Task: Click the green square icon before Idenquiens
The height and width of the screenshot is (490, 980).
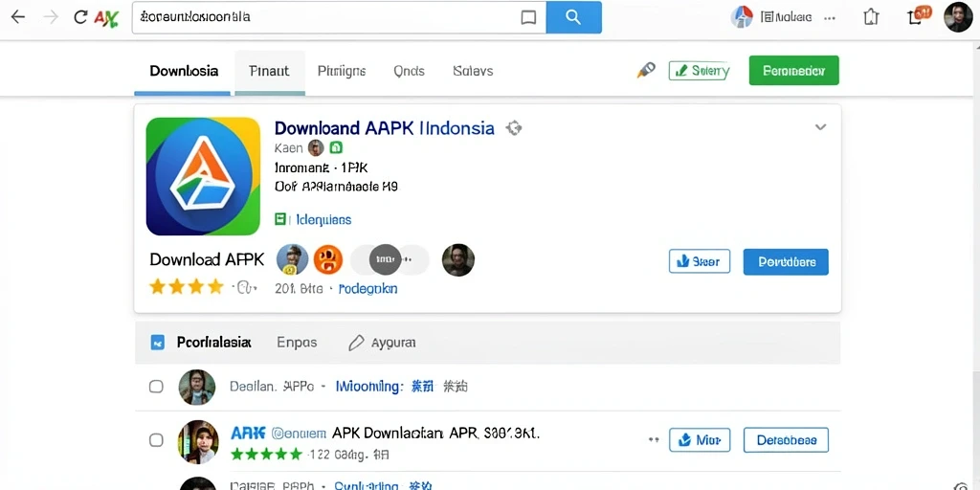Action: [x=280, y=219]
